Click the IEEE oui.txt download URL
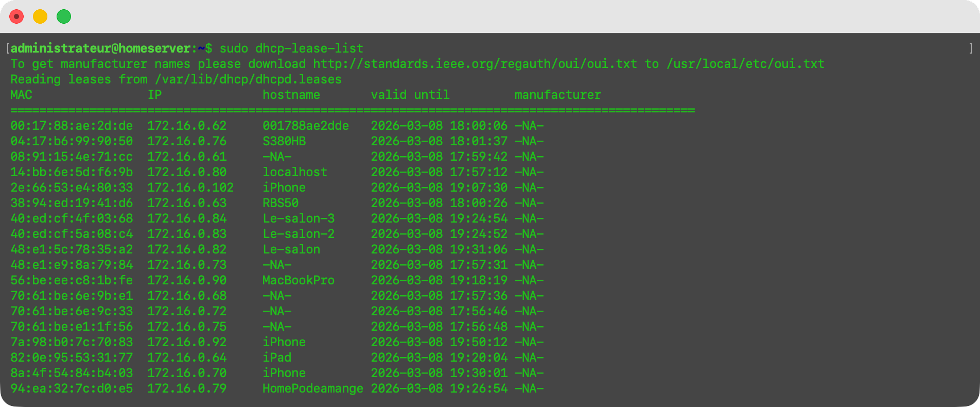Viewport: 980px width, 407px height. point(475,64)
